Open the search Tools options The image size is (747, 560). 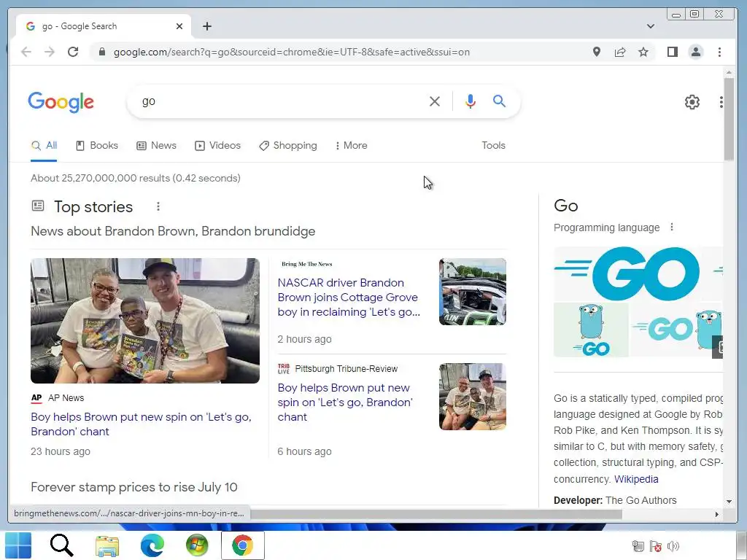(493, 146)
